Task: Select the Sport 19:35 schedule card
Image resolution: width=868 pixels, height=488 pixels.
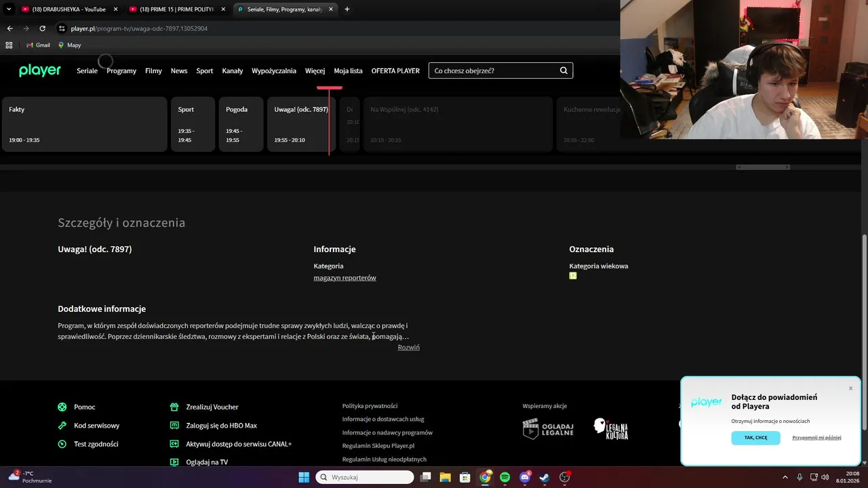Action: (193, 124)
